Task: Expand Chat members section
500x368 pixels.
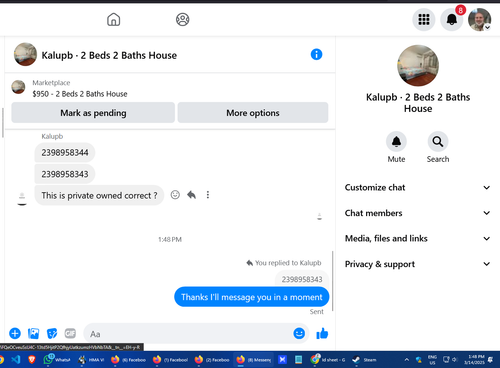Action: click(417, 213)
